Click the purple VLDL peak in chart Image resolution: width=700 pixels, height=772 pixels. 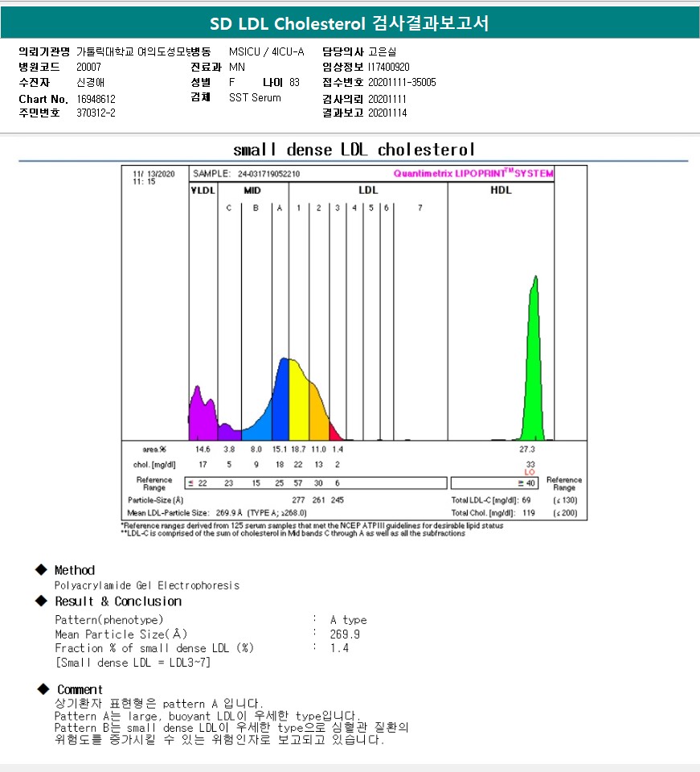pyautogui.click(x=203, y=416)
